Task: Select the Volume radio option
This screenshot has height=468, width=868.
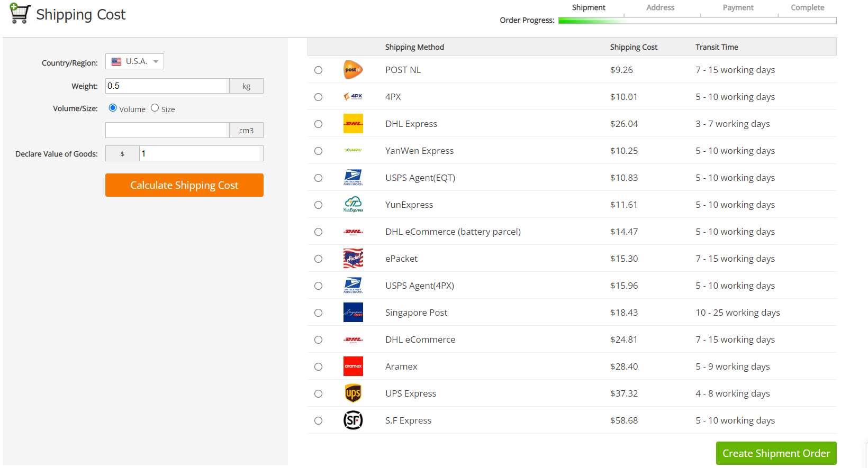Action: [113, 108]
